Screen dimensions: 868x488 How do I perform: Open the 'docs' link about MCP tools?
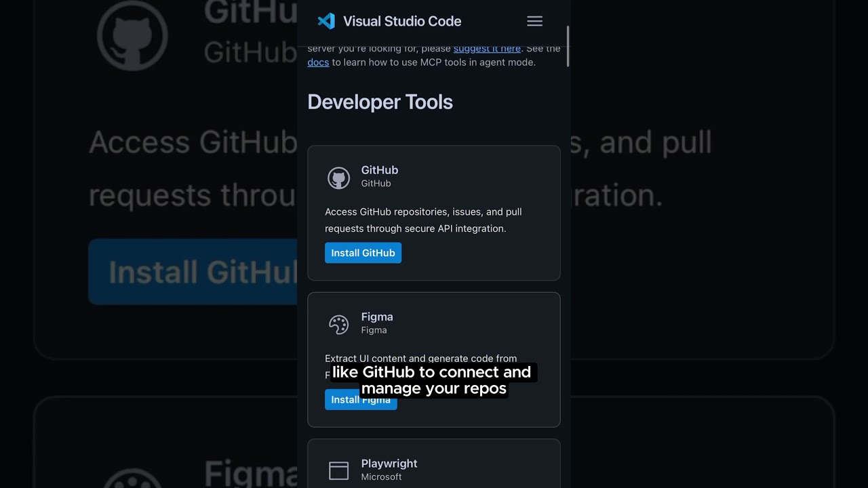pyautogui.click(x=318, y=62)
